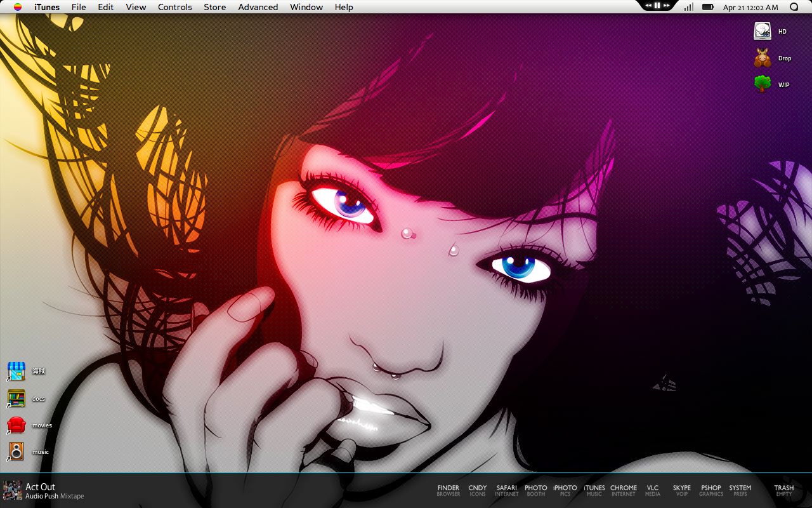Click the date and time display

pyautogui.click(x=750, y=8)
